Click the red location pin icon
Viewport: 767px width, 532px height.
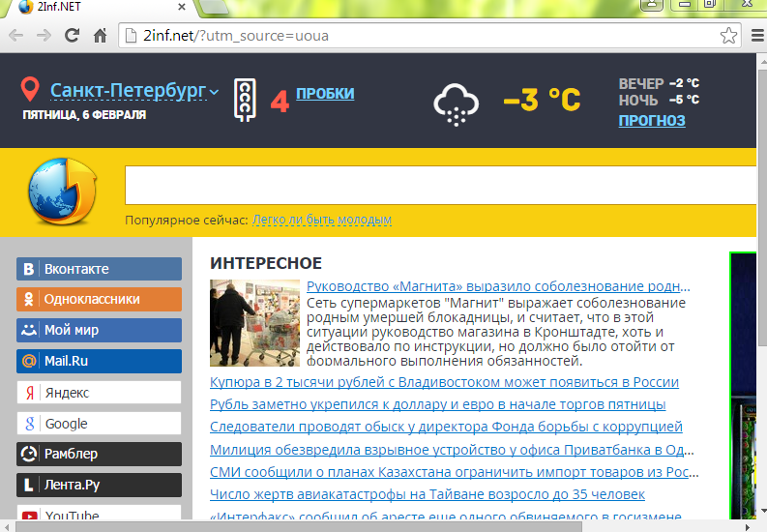coord(30,89)
